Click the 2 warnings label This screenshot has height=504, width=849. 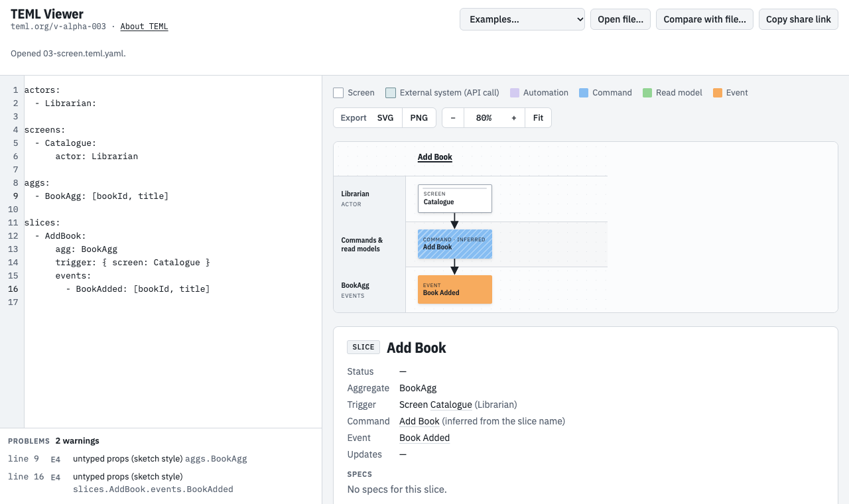(x=77, y=441)
